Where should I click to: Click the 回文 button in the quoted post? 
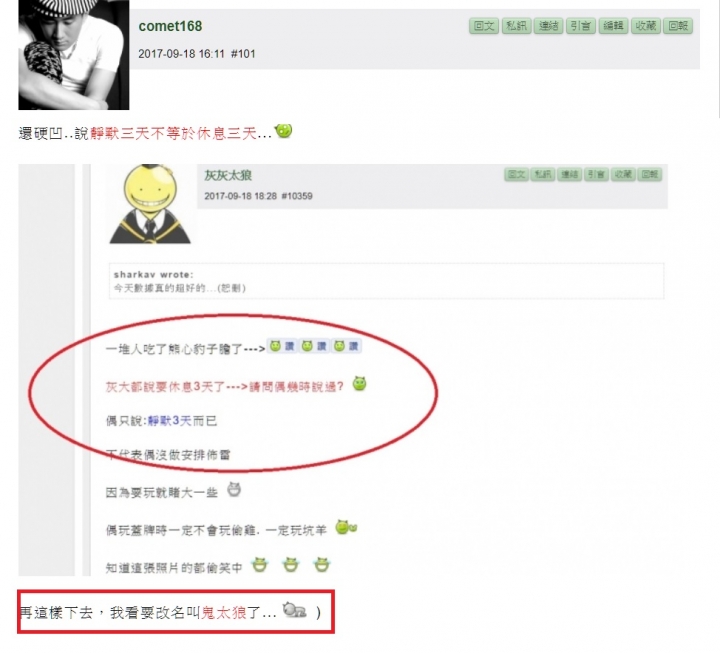[x=517, y=175]
